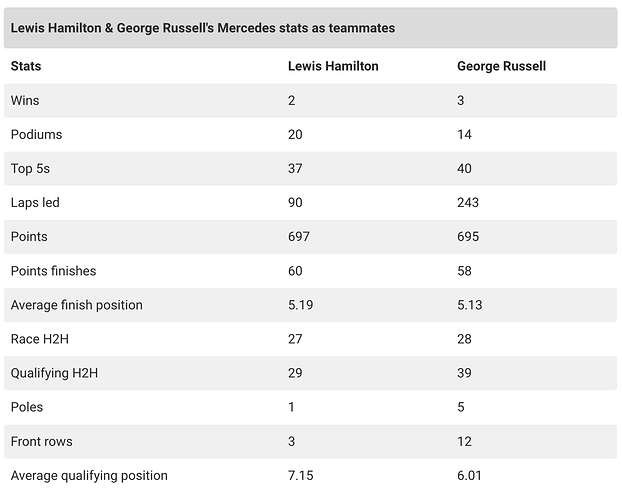622x500 pixels.
Task: Click the 'Lewis Hamilton' column header
Action: (x=333, y=66)
